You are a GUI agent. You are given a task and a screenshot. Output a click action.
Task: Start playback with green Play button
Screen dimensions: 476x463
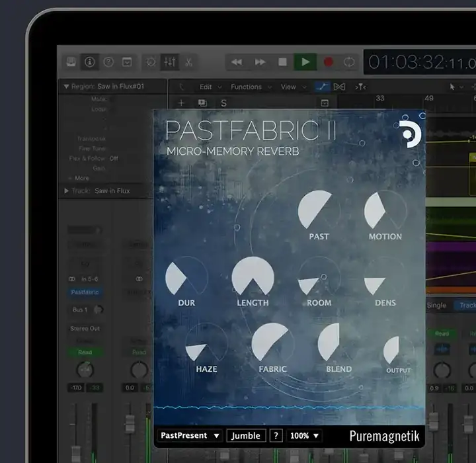[305, 62]
